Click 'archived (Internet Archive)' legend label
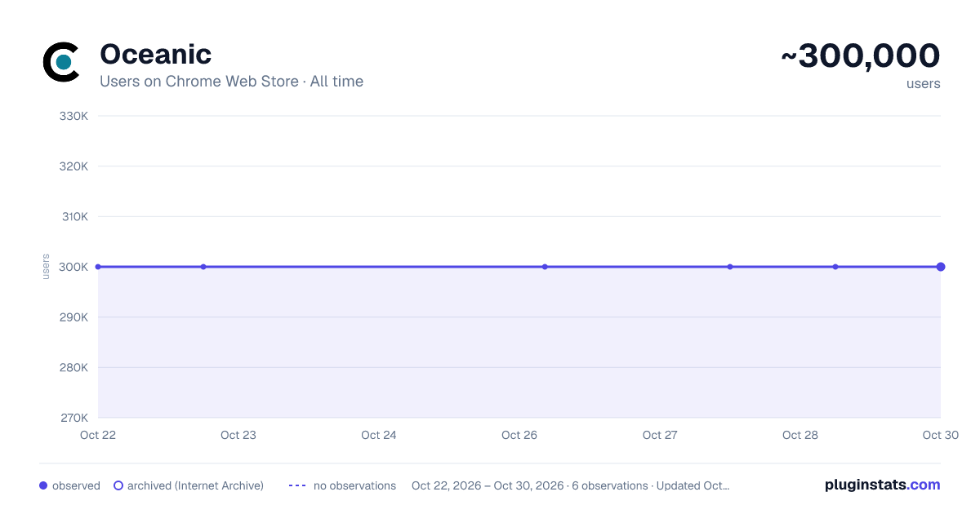 195,485
